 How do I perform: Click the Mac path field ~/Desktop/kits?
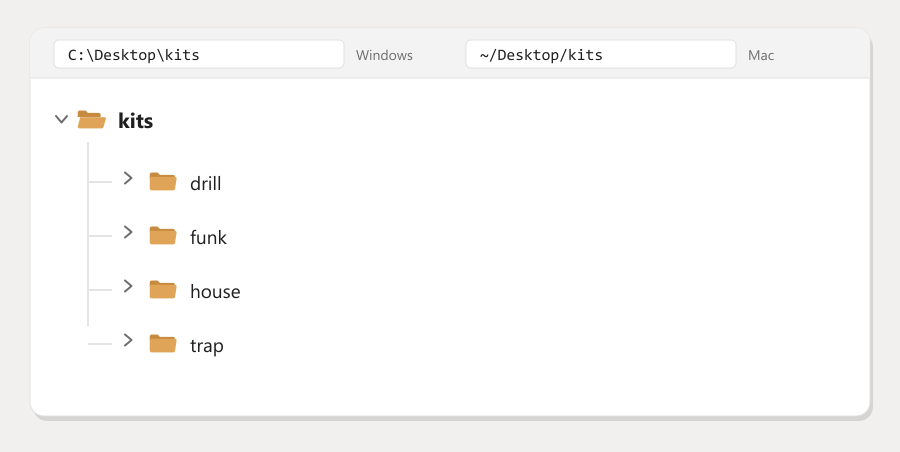click(x=600, y=55)
